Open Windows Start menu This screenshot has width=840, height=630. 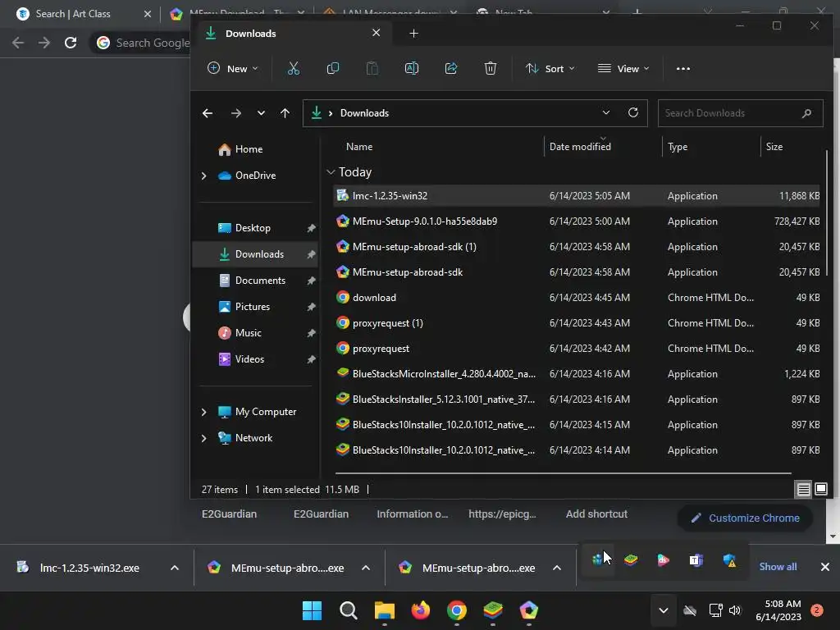[312, 610]
